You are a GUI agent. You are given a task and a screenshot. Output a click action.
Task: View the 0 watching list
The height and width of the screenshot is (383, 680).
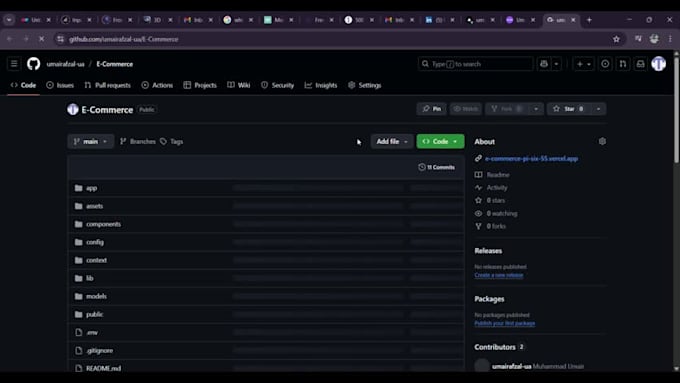(502, 213)
